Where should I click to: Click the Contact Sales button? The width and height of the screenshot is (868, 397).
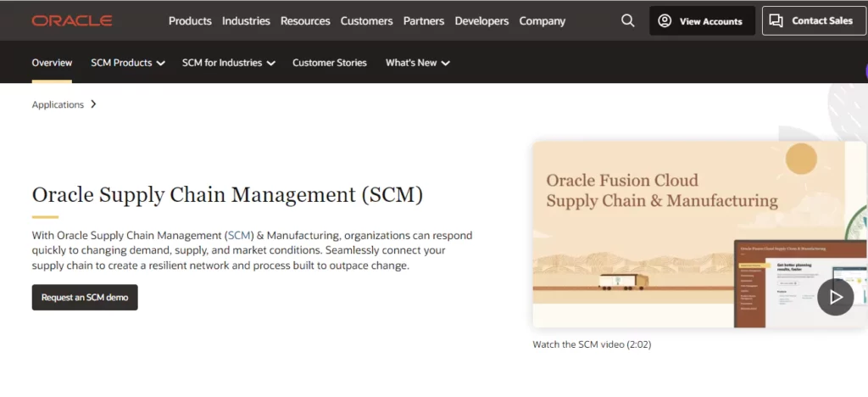click(814, 21)
